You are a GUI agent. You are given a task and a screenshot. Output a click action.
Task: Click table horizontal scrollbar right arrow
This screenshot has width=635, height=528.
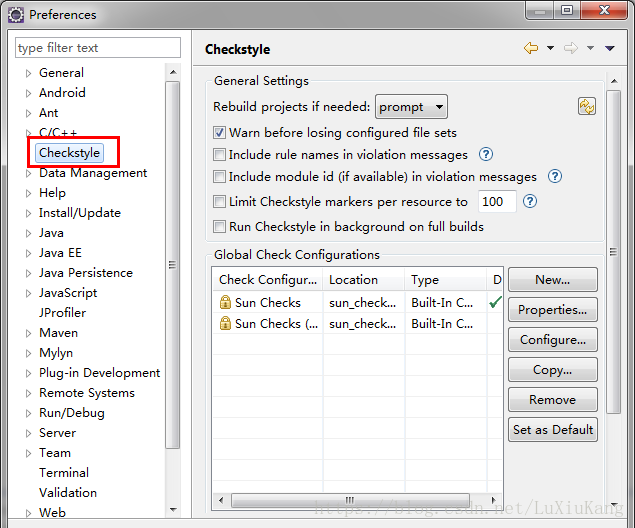(494, 500)
